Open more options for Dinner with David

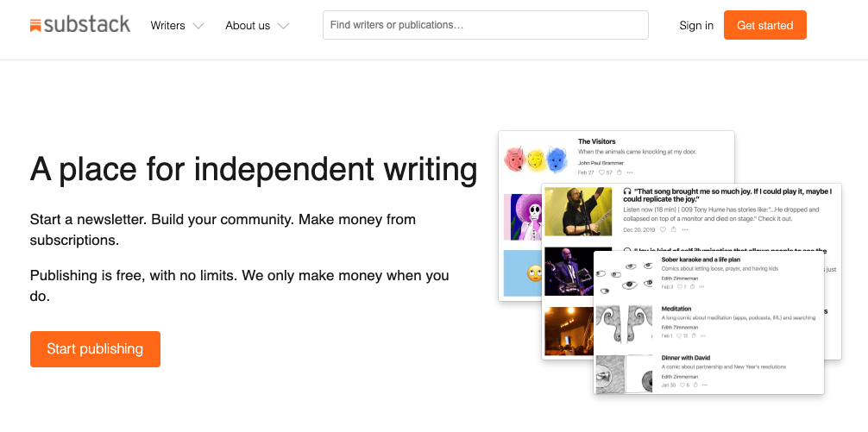(x=705, y=385)
